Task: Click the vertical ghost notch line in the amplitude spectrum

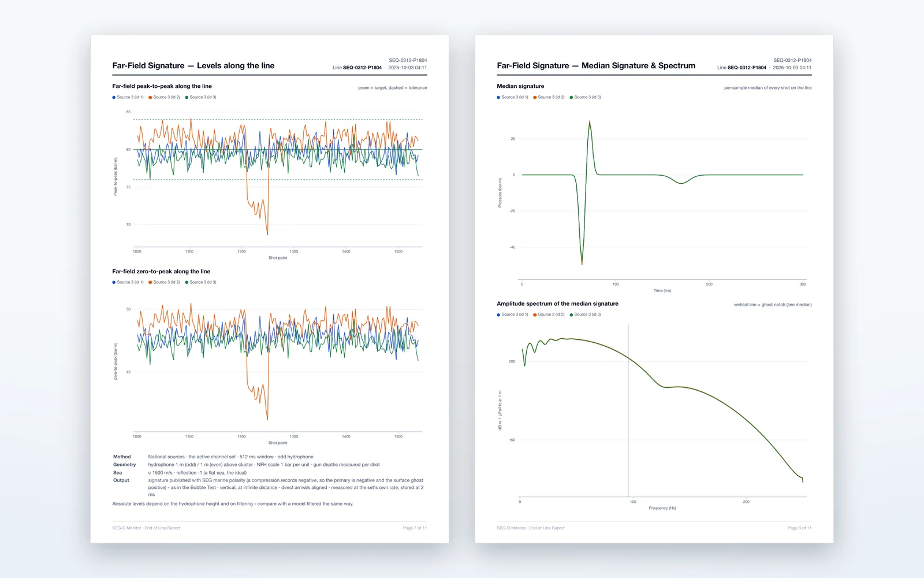Action: (628, 410)
